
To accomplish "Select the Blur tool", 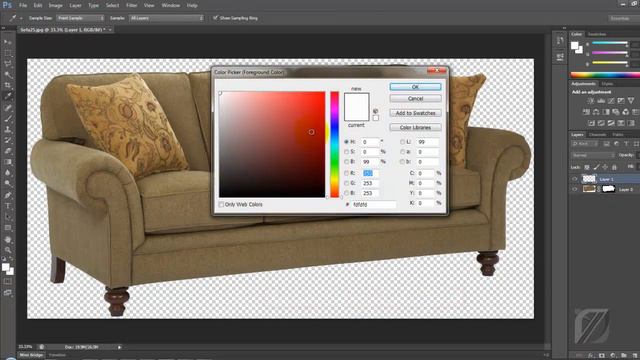I will click(8, 173).
